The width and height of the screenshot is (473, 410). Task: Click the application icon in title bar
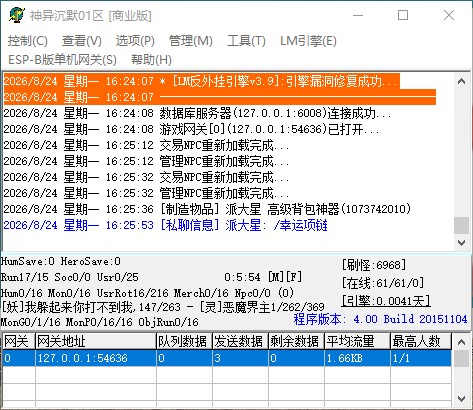click(17, 15)
